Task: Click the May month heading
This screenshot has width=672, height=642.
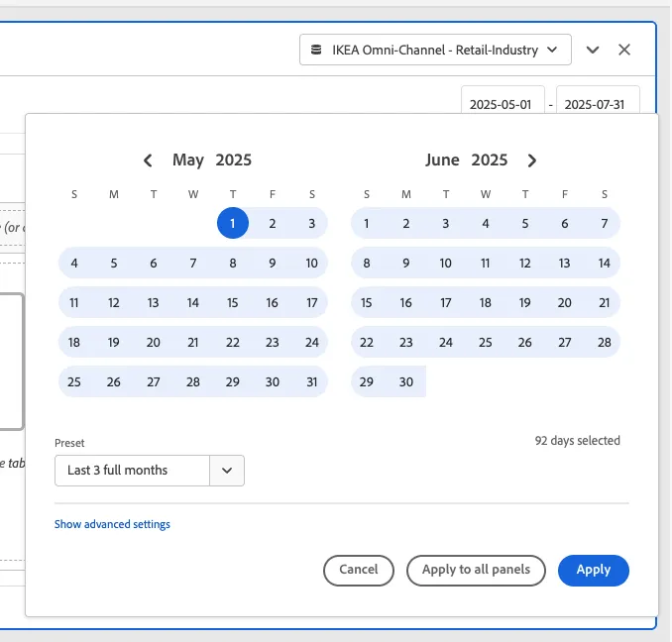Action: tap(188, 160)
